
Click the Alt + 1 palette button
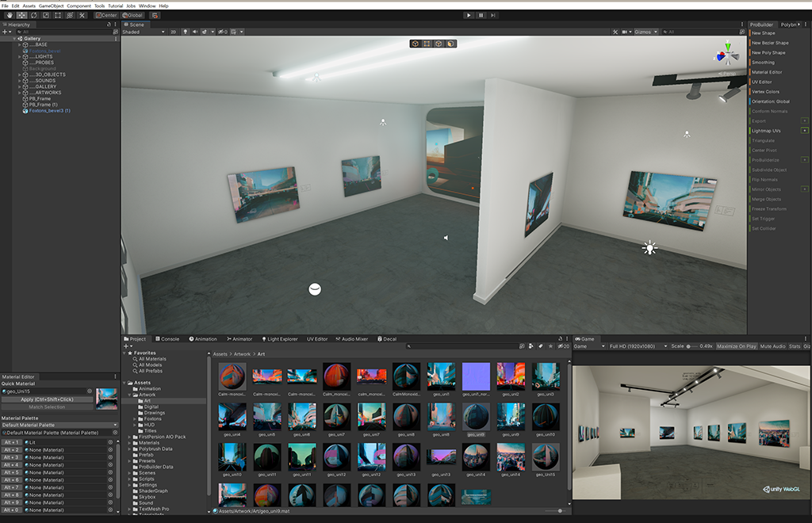[x=12, y=442]
